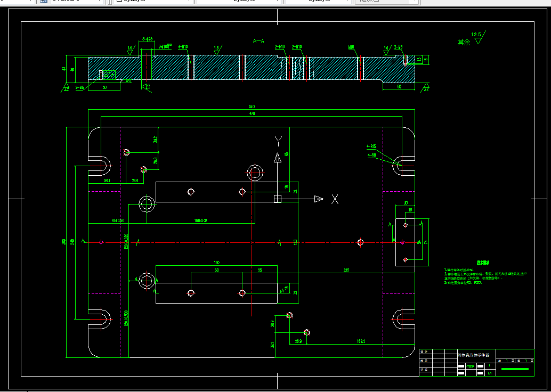Select the 其余 roughness note text
Viewport: 551px width, 392px height.
[464, 42]
